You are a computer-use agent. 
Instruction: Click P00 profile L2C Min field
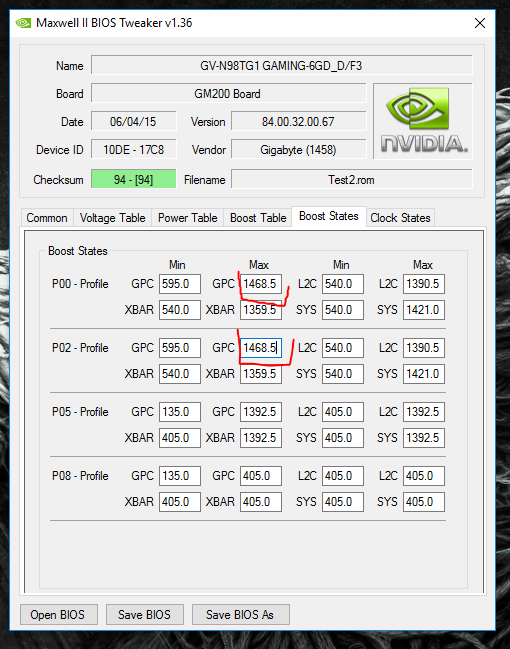(x=343, y=284)
